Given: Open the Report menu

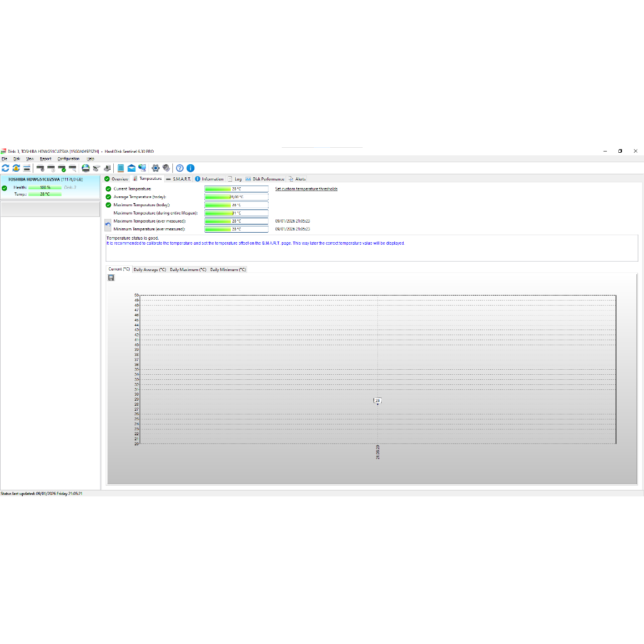Looking at the screenshot, I should [x=45, y=158].
